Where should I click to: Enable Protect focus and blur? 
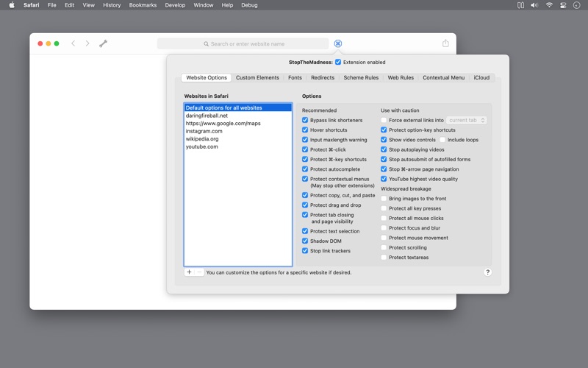[x=384, y=228]
